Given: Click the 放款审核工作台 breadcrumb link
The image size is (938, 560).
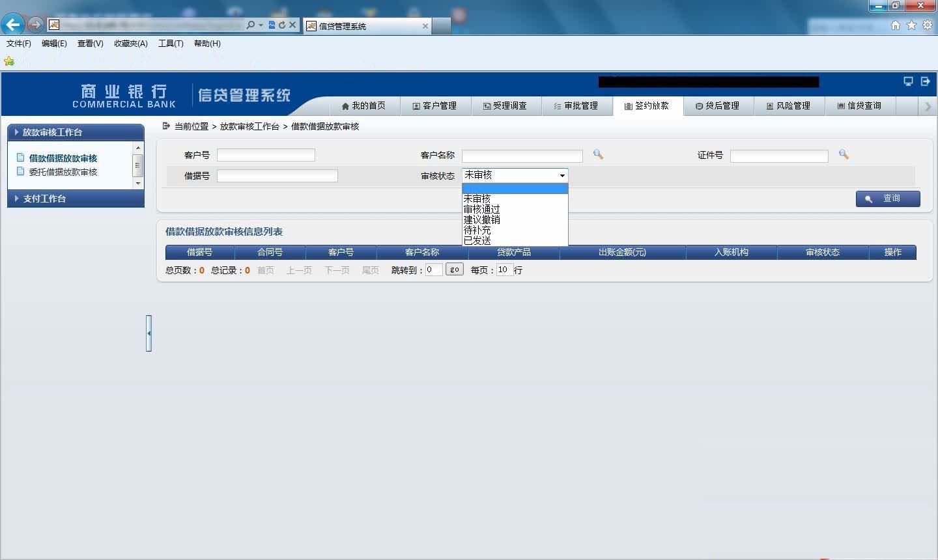Looking at the screenshot, I should pos(249,126).
